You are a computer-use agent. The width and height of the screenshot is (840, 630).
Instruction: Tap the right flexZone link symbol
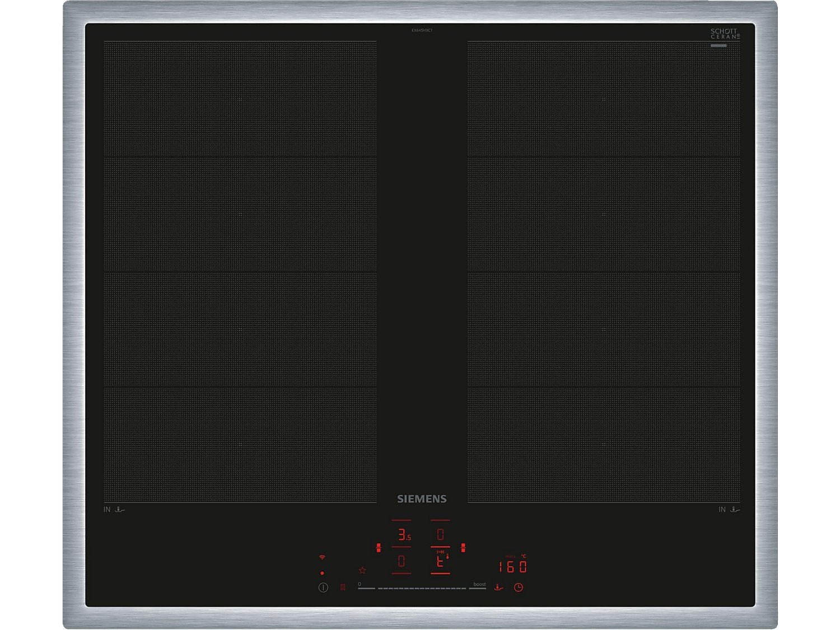tap(463, 547)
